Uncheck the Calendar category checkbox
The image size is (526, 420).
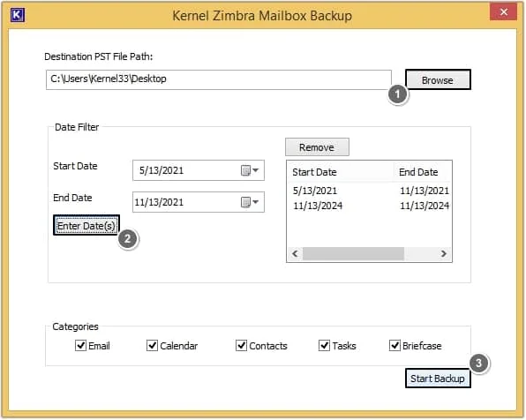(153, 345)
